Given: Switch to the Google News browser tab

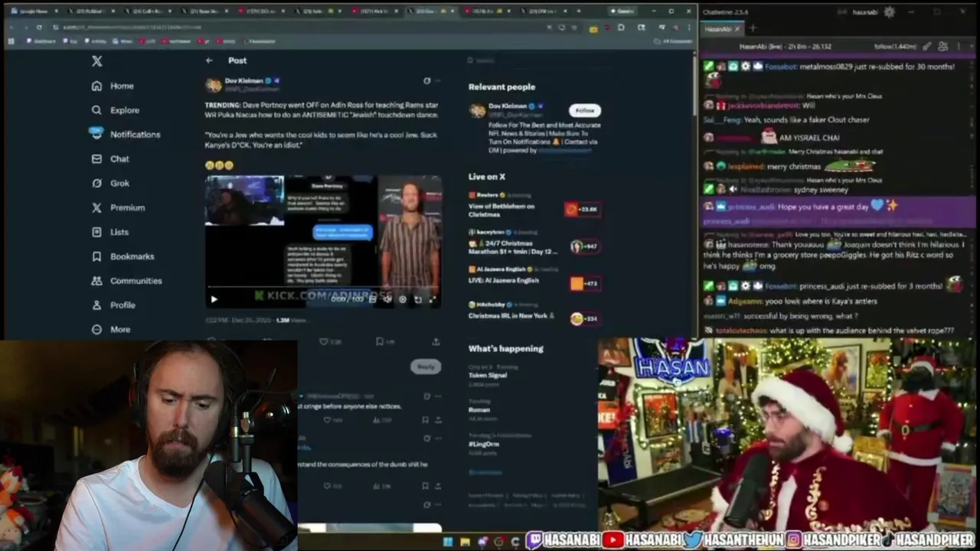Looking at the screenshot, I should coord(34,11).
